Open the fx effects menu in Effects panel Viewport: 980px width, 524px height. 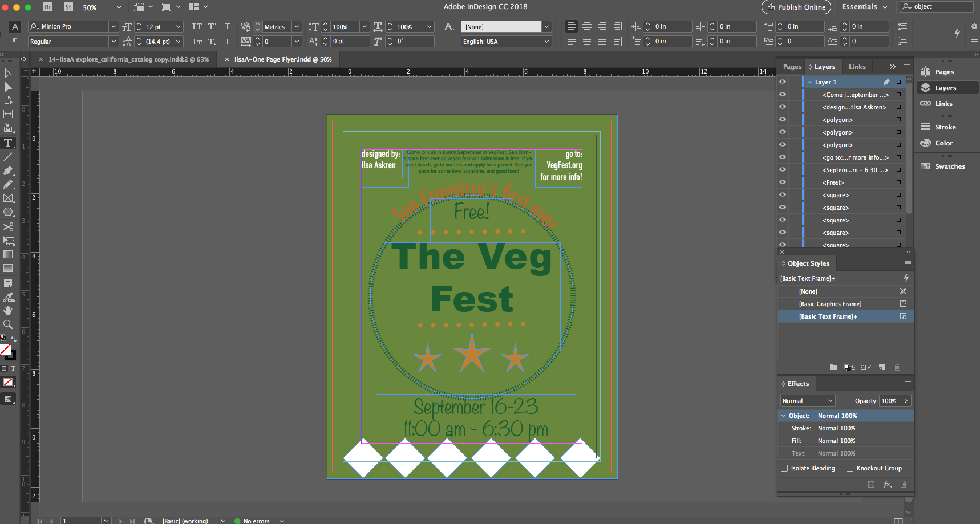click(888, 484)
